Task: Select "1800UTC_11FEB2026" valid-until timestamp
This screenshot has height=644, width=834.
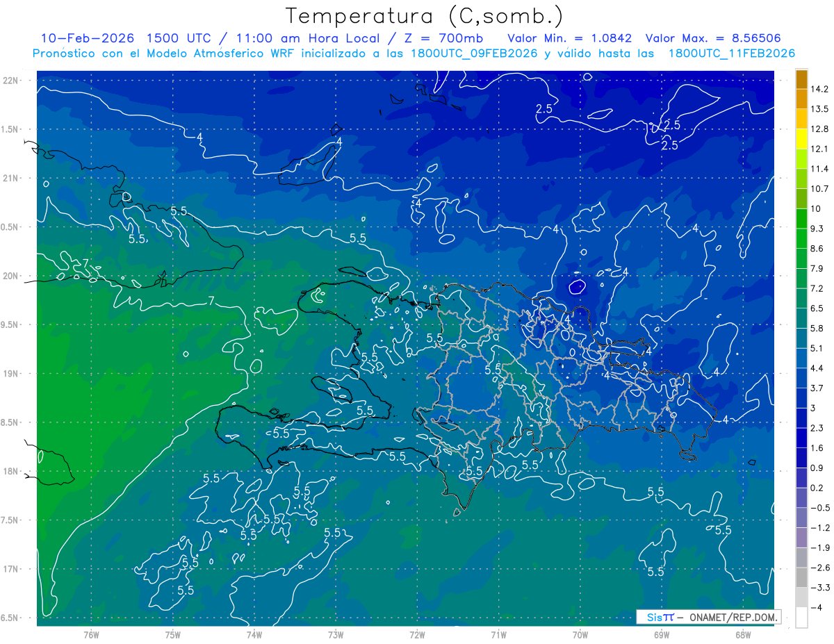Action: click(732, 53)
